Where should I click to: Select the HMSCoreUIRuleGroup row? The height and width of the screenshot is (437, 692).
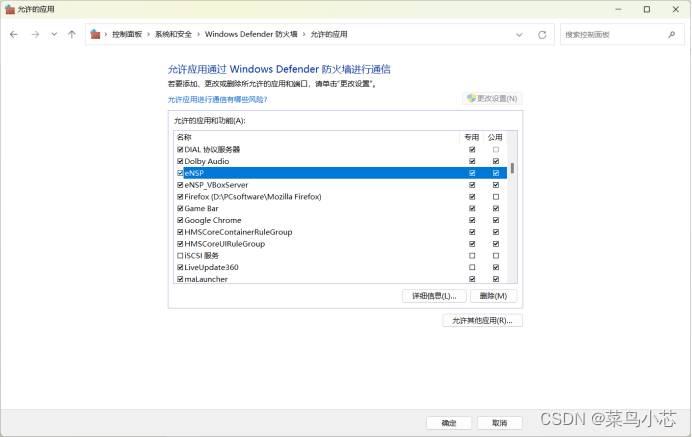click(341, 244)
